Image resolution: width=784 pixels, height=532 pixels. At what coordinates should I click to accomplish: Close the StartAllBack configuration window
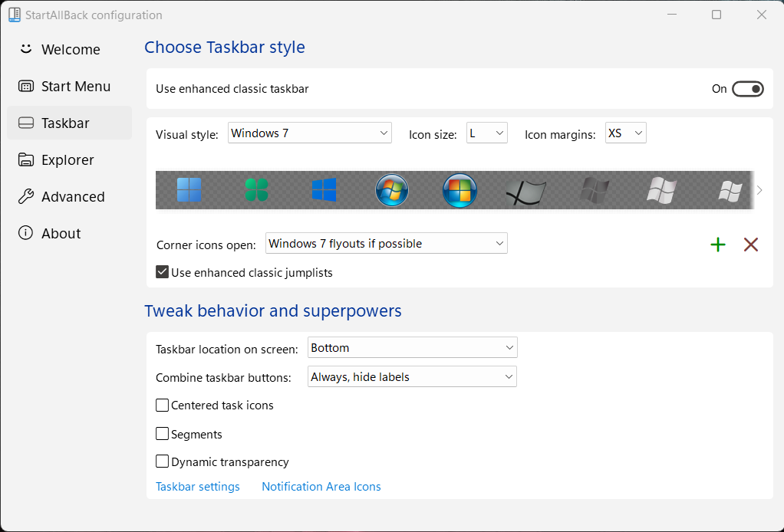coord(762,15)
